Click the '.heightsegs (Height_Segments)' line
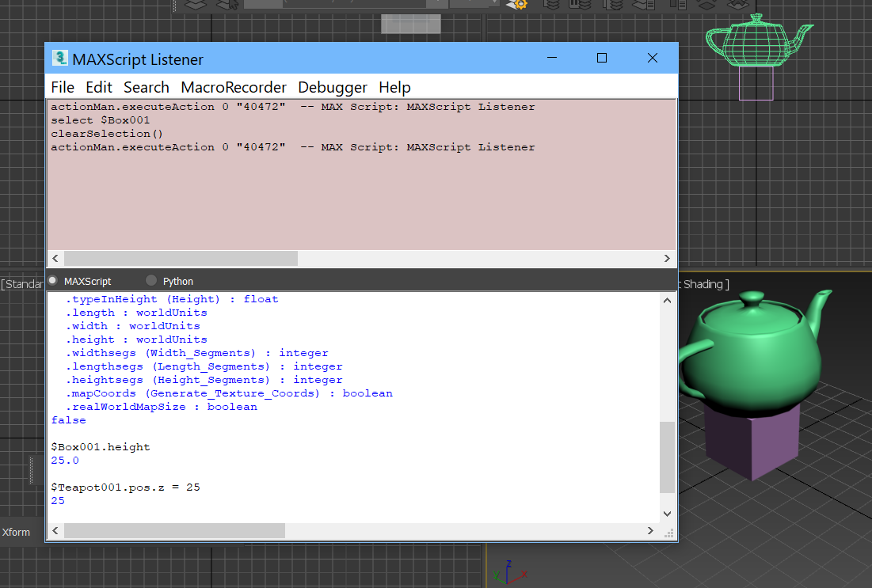This screenshot has width=872, height=588. tap(204, 380)
